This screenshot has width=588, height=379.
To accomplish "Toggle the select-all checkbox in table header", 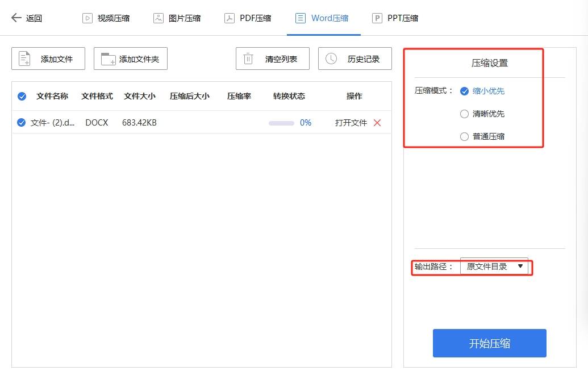I will [x=22, y=97].
